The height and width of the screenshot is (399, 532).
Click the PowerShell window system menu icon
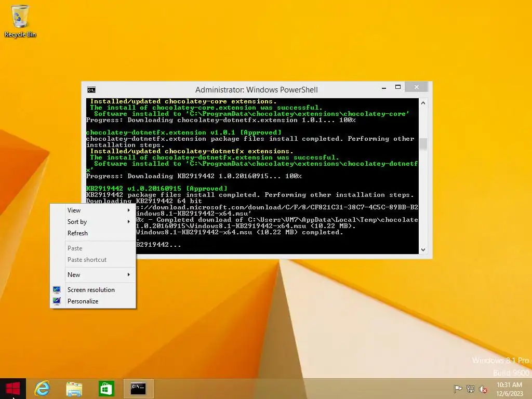(x=91, y=90)
